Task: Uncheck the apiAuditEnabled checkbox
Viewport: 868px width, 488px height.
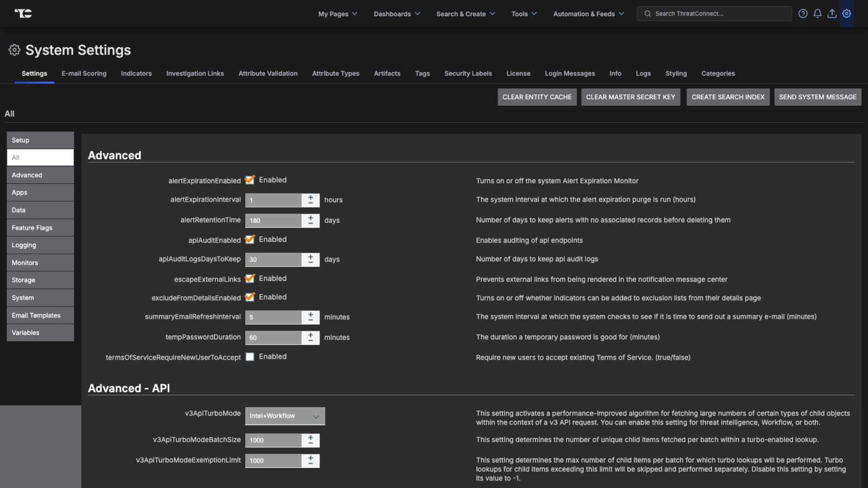Action: pyautogui.click(x=250, y=239)
